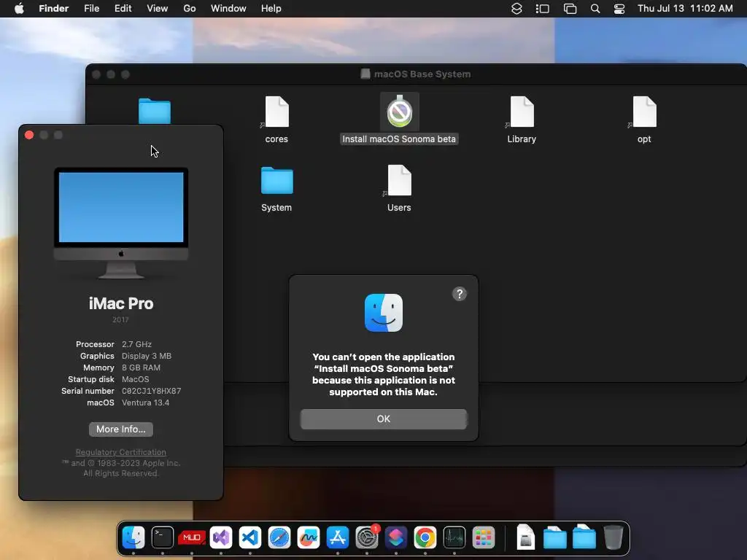Open Spotlight search in menu bar
747x560 pixels.
coord(595,9)
